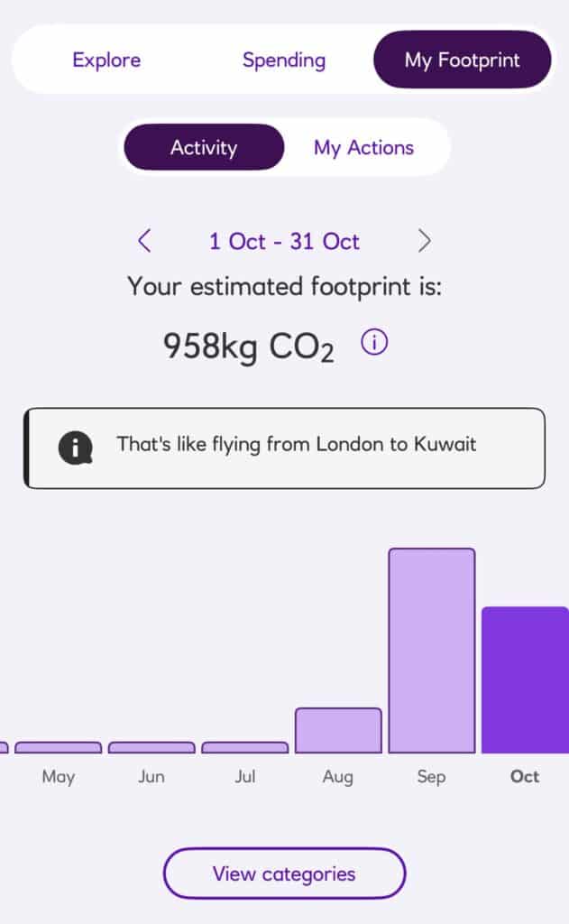This screenshot has width=569, height=924.
Task: Click the circled i next to 958kg
Action: pos(373,342)
